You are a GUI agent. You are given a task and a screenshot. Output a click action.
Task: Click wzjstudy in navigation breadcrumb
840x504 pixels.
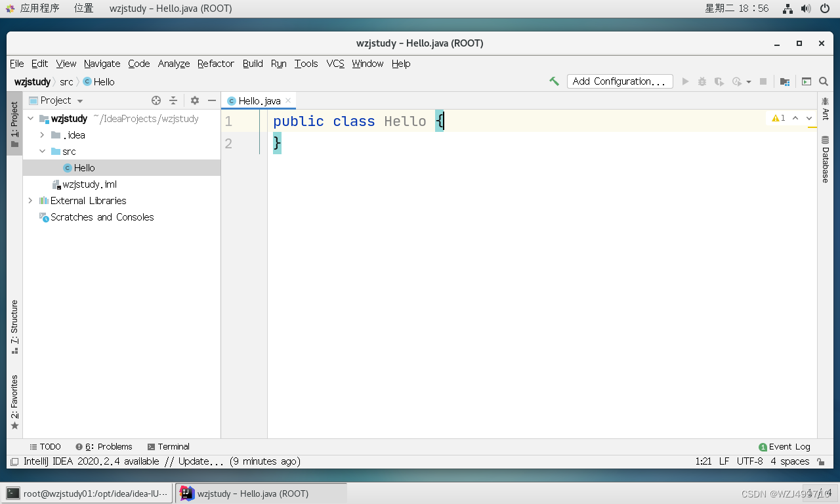[x=32, y=82]
